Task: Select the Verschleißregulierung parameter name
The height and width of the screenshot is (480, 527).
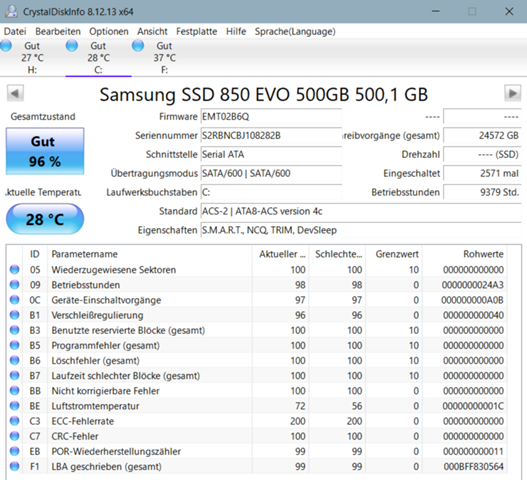Action: [x=97, y=315]
